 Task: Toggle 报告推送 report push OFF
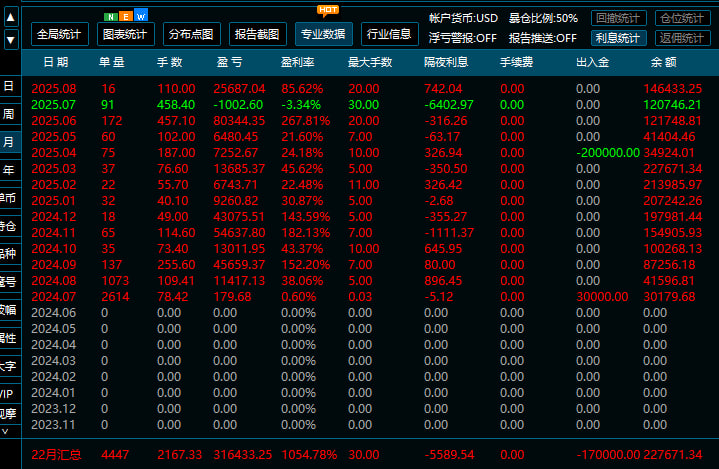tap(542, 38)
